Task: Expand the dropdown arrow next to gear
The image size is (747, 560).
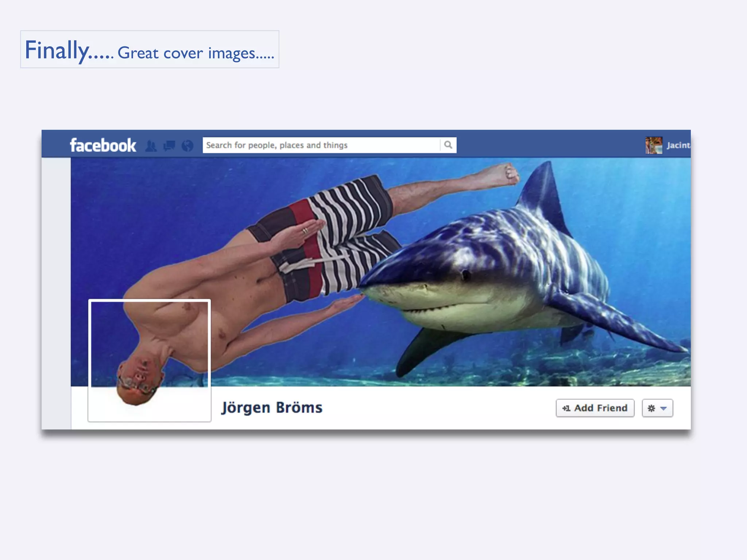Action: [x=664, y=408]
